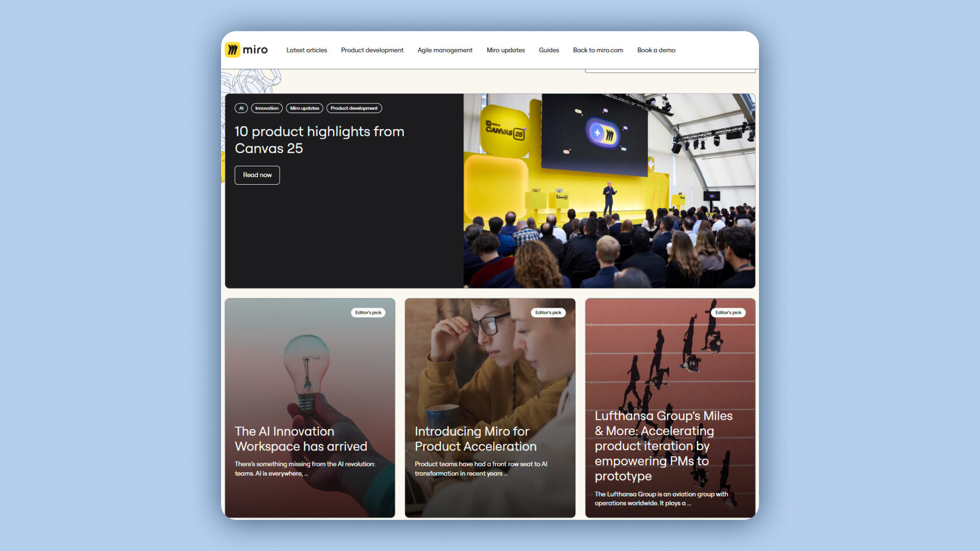Viewport: 980px width, 551px height.
Task: Open The AI Innovation Workspace article card
Action: [310, 408]
